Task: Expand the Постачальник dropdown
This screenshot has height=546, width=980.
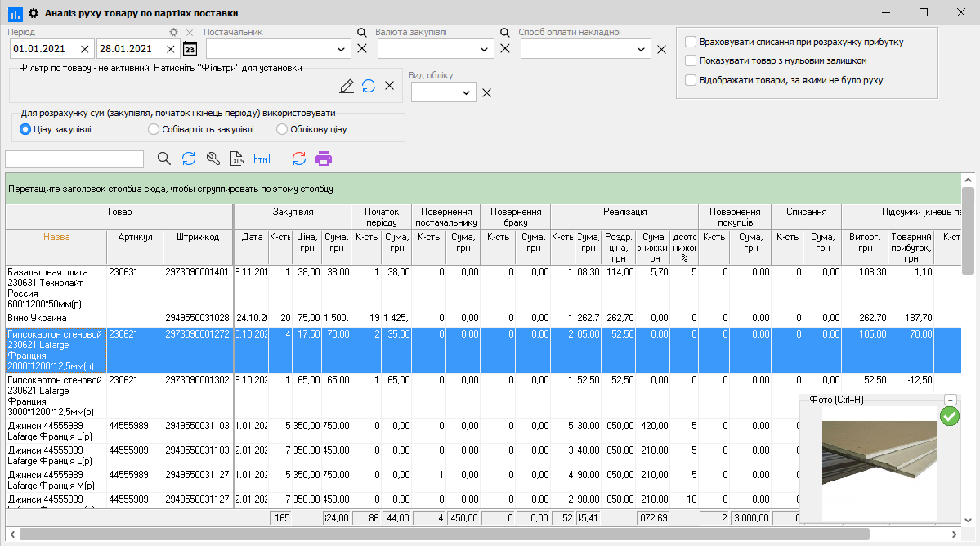Action: coord(342,50)
